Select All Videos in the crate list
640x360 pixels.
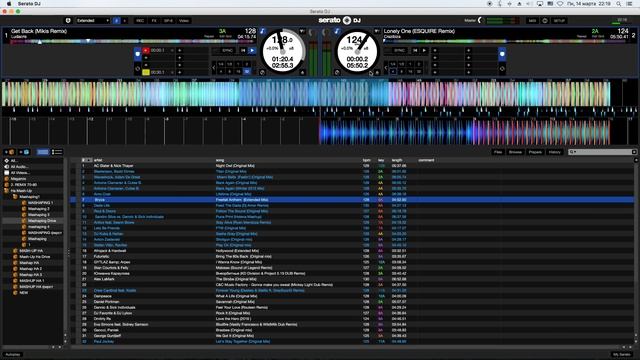coord(20,173)
